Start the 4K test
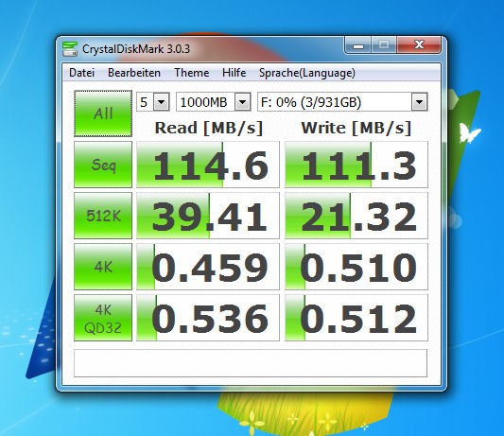The width and height of the screenshot is (504, 436). pos(103,267)
